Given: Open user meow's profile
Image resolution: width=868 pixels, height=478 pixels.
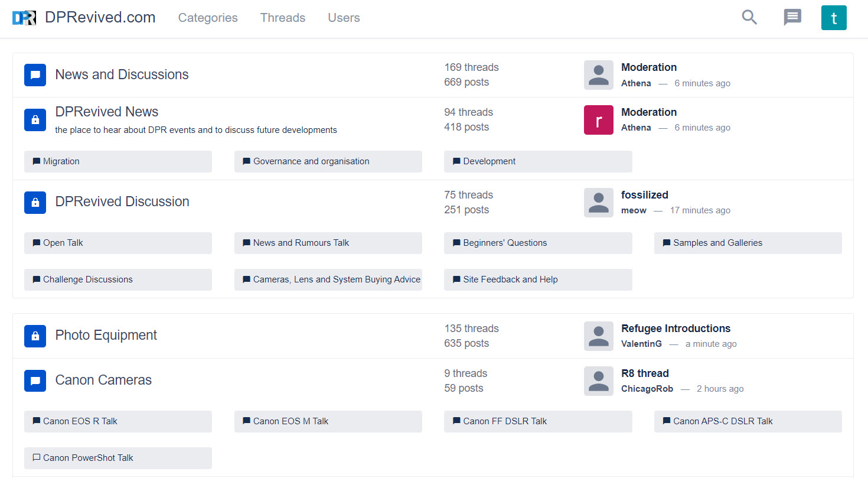Looking at the screenshot, I should pyautogui.click(x=634, y=210).
